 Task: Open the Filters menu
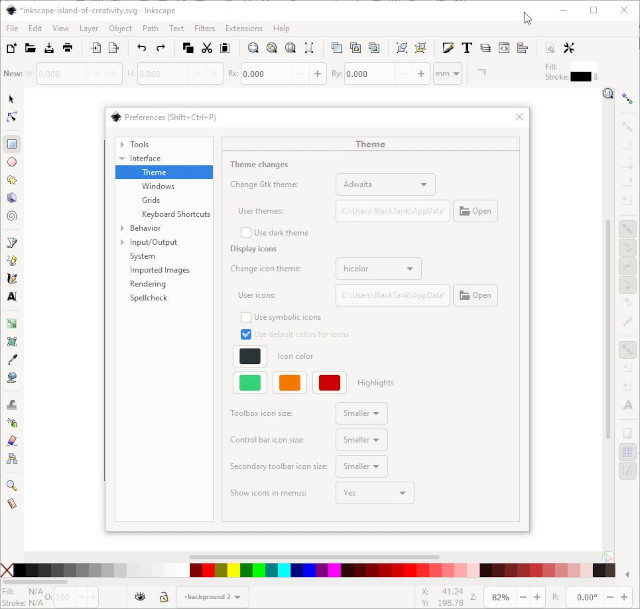click(x=204, y=29)
